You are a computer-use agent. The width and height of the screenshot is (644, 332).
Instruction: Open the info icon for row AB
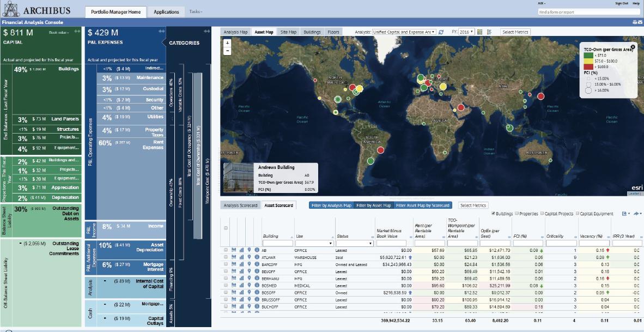click(x=257, y=250)
